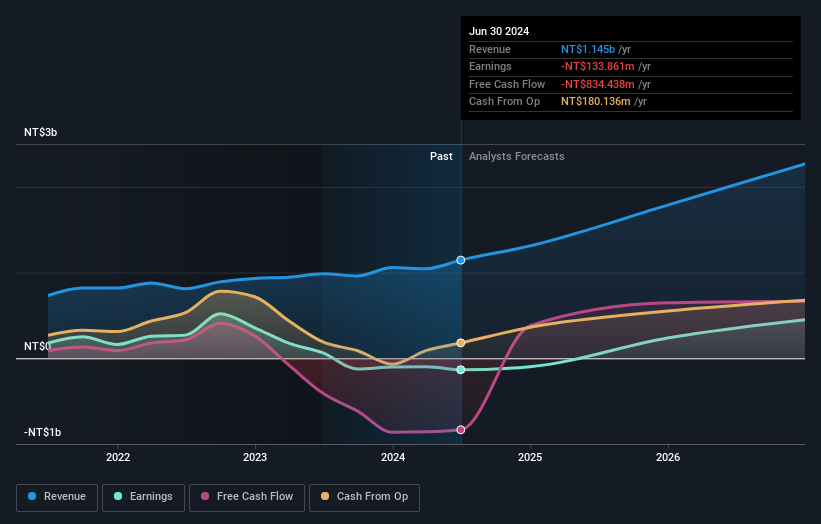The image size is (821, 524).
Task: Click the teal Earnings data point marker
Action: click(461, 370)
